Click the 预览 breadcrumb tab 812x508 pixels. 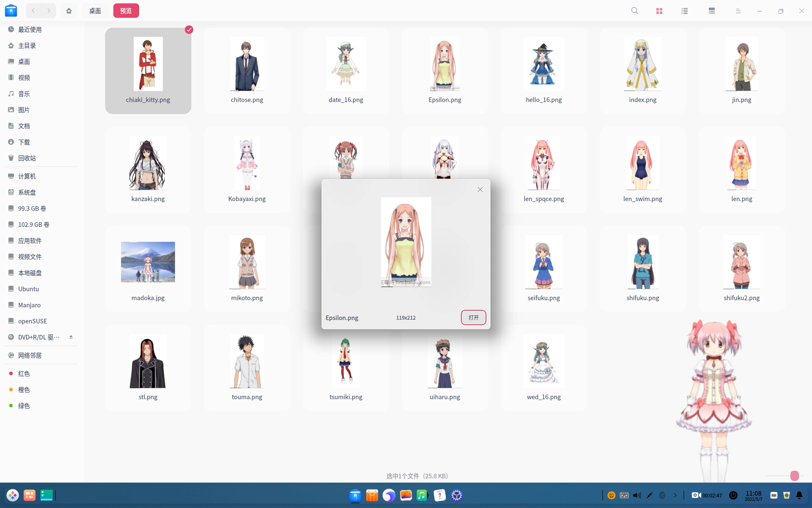pos(126,11)
